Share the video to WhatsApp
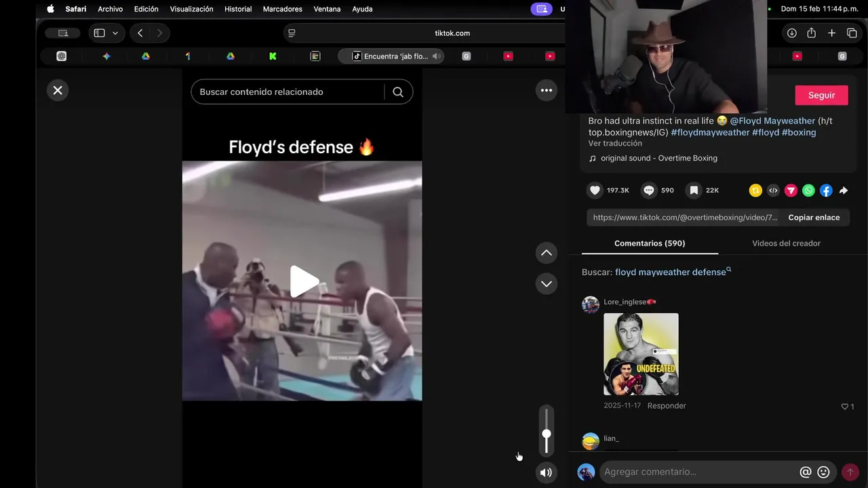 [808, 190]
